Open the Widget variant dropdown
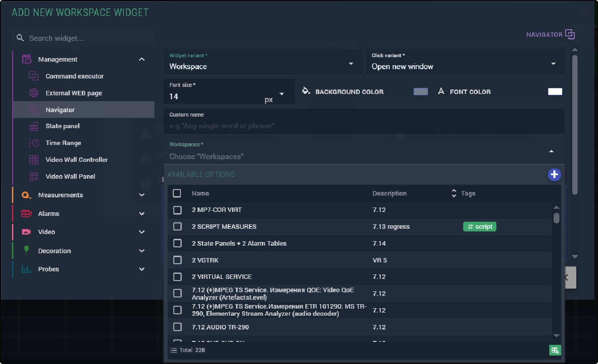 tap(263, 63)
